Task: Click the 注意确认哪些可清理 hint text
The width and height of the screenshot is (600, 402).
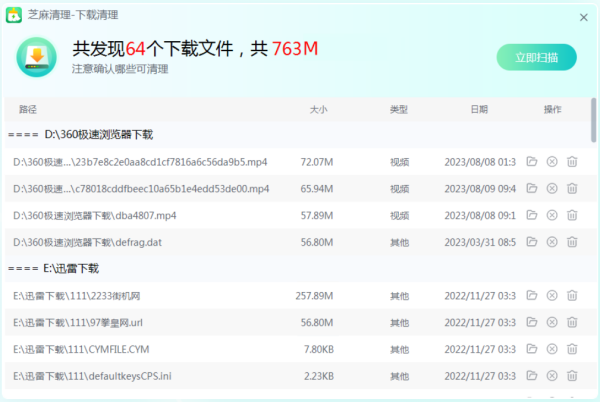Action: 120,69
